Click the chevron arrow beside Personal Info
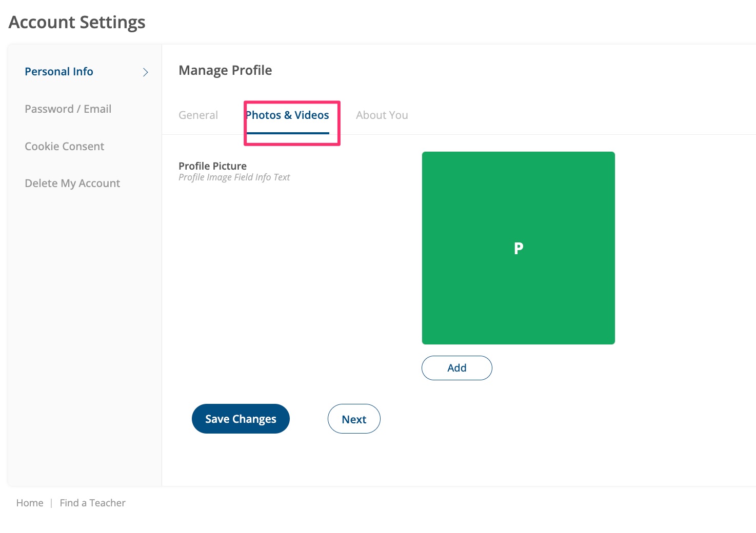The image size is (756, 533). point(146,72)
